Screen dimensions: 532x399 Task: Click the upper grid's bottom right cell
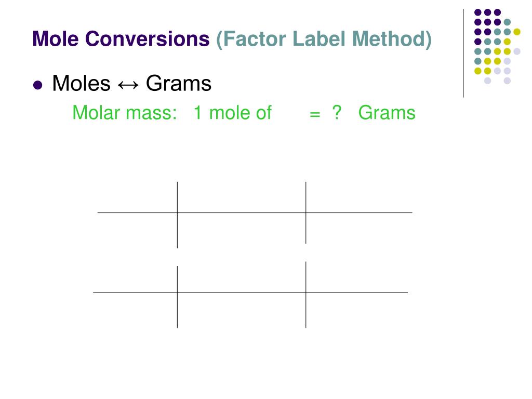(359, 229)
